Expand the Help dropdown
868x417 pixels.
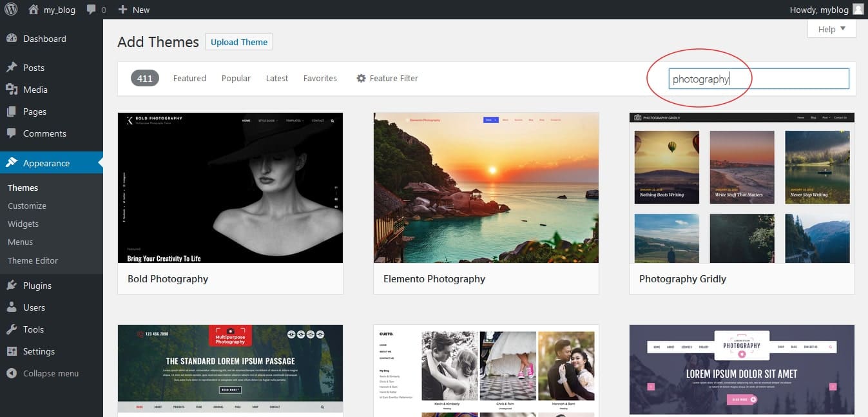[831, 29]
